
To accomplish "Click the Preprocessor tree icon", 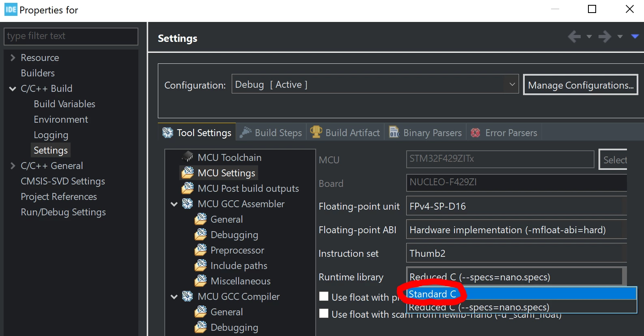I will coord(200,250).
